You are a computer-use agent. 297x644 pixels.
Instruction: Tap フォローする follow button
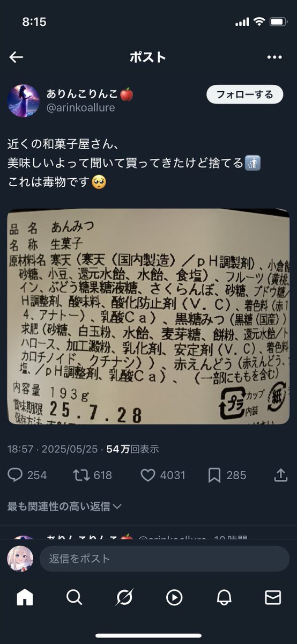tap(244, 94)
